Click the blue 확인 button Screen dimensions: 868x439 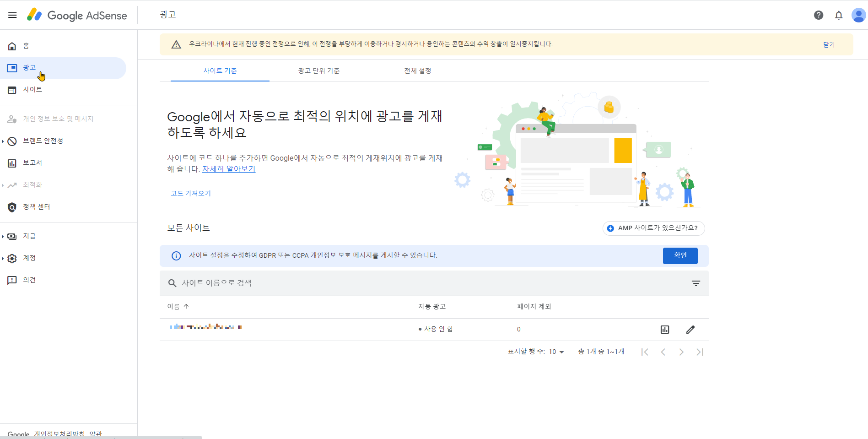coord(680,256)
